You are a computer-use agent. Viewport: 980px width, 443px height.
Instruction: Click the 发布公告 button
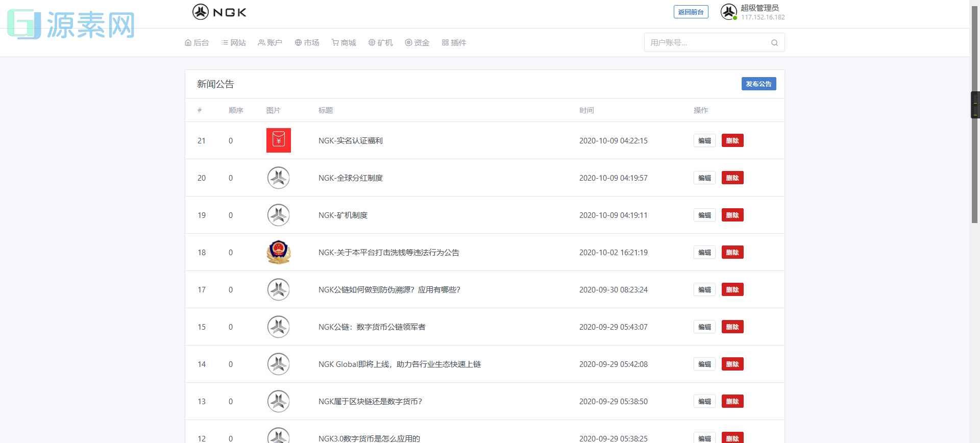(x=758, y=84)
